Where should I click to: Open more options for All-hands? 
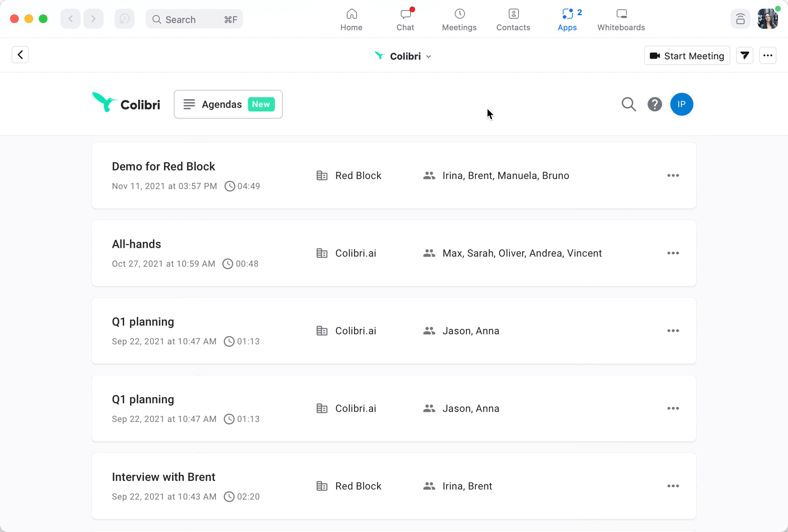click(673, 253)
